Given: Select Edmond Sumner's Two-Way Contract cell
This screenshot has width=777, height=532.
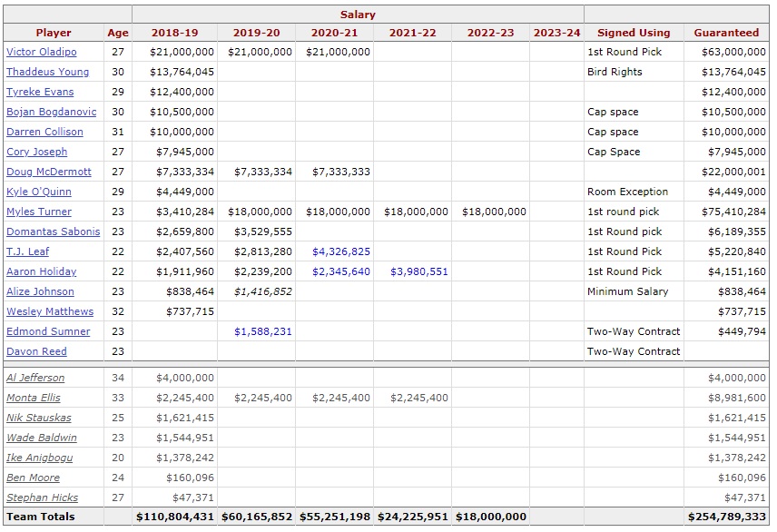Looking at the screenshot, I should pos(634,331).
